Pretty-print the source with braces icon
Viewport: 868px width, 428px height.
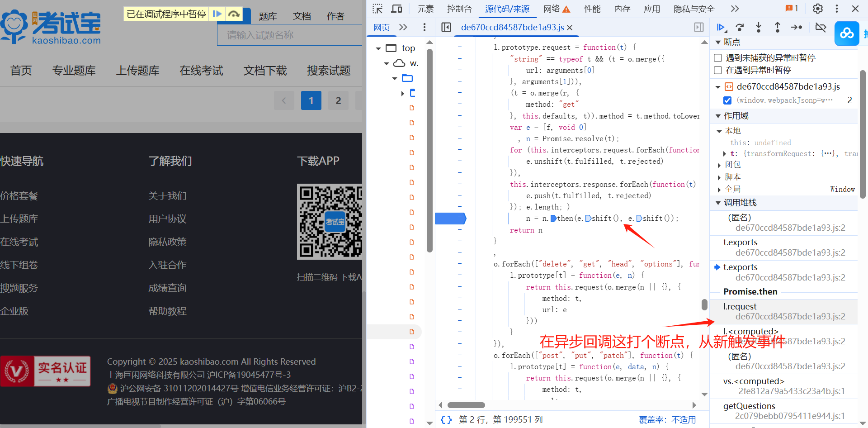pos(446,420)
